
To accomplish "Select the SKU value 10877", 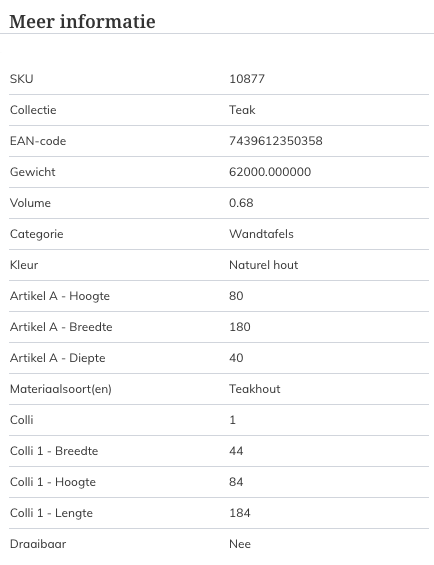I will point(247,79).
